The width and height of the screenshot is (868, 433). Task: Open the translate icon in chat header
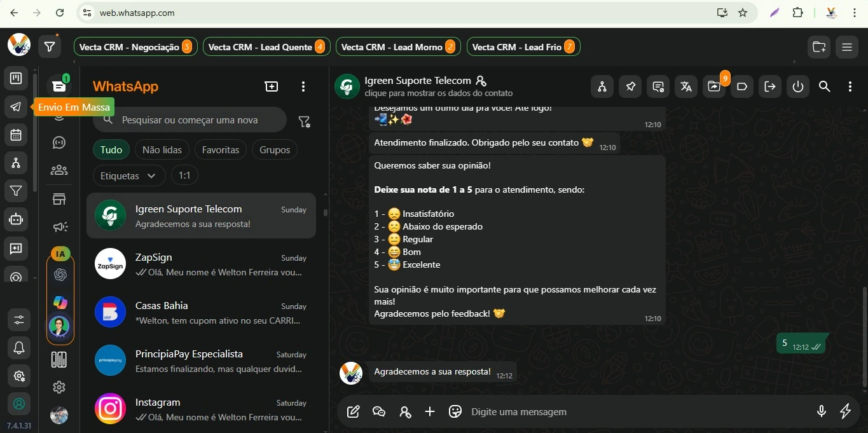pos(686,86)
